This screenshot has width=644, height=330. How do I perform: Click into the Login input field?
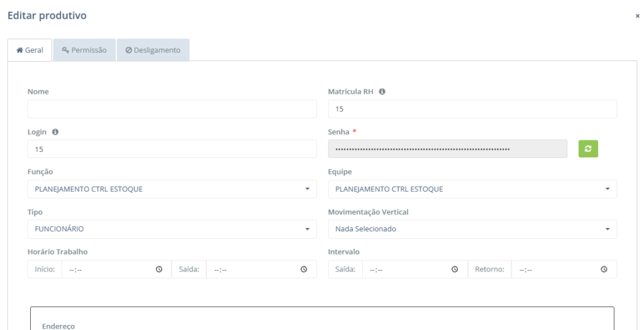[172, 149]
